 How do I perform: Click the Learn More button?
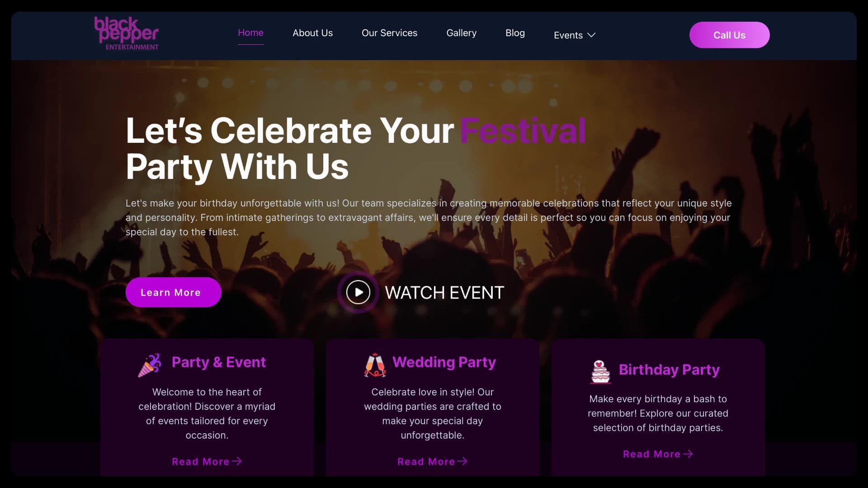[173, 292]
